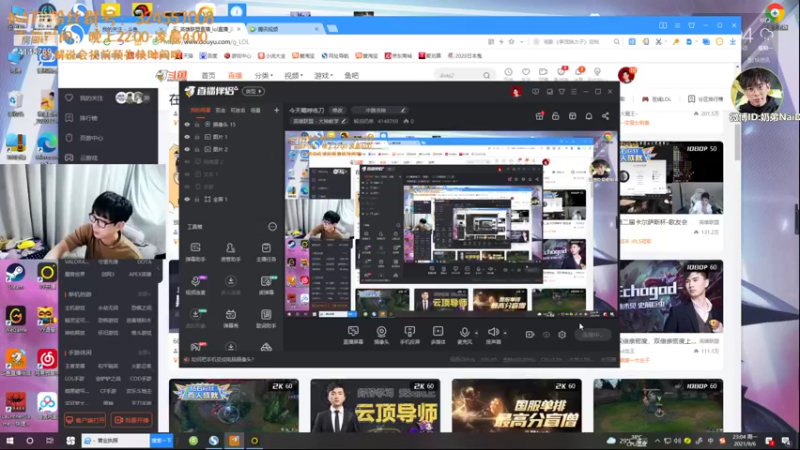Viewport: 800px width, 450px height.
Task: Click 修改 button next to stream title
Action: (x=338, y=110)
